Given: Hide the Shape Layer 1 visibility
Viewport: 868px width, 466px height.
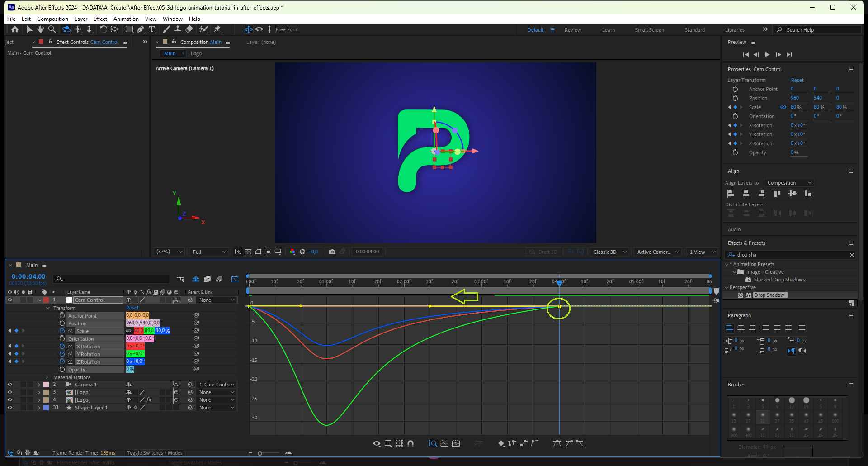Looking at the screenshot, I should 9,408.
